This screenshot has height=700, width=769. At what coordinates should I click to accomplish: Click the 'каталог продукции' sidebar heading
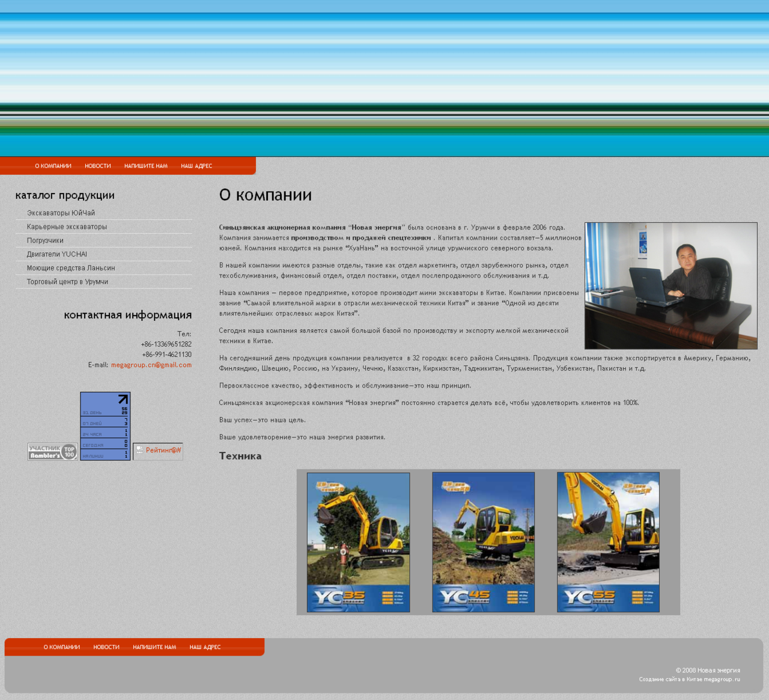pyautogui.click(x=65, y=195)
